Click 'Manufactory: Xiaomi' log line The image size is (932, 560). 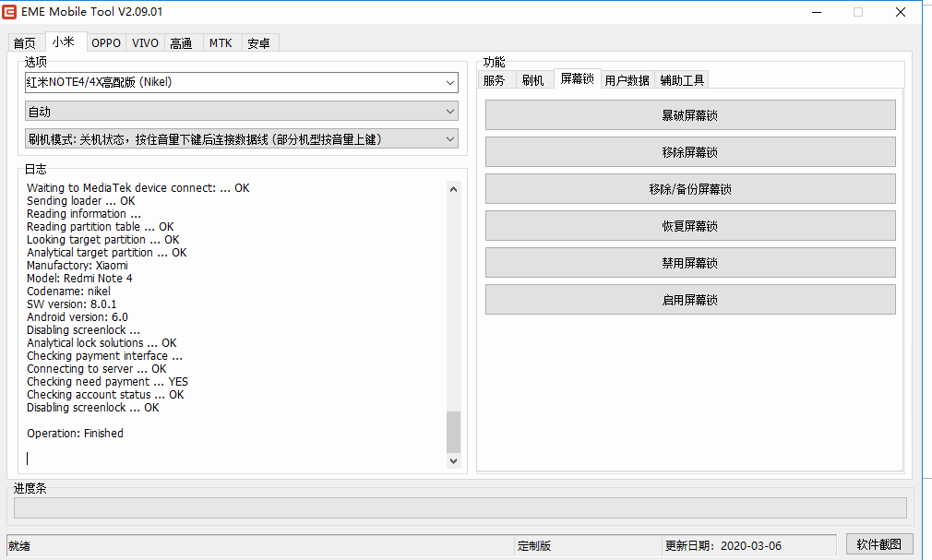78,265
